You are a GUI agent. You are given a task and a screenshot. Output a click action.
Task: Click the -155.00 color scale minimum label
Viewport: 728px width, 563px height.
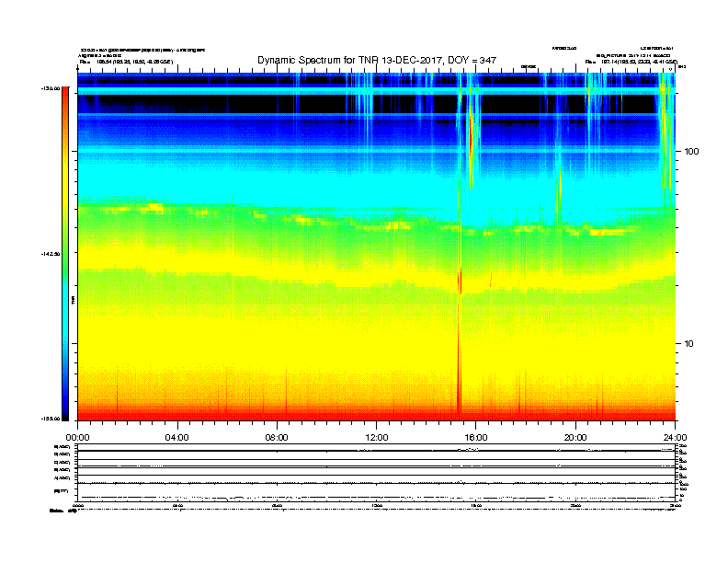49,419
